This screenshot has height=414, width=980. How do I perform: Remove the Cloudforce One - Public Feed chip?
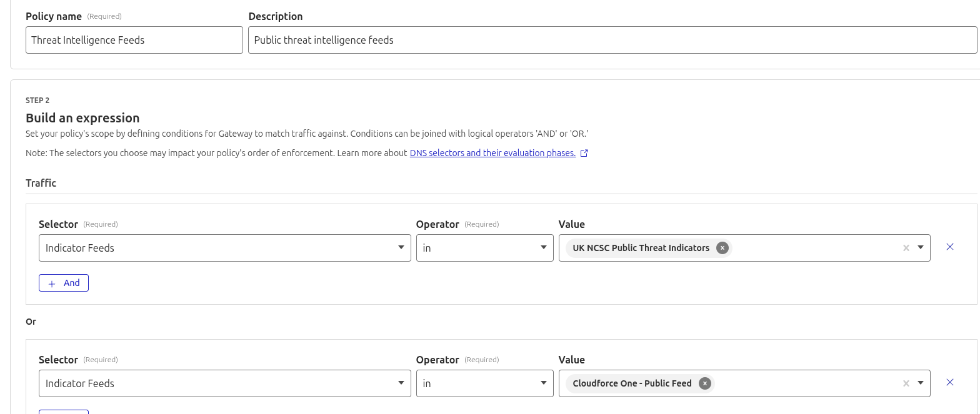click(705, 383)
